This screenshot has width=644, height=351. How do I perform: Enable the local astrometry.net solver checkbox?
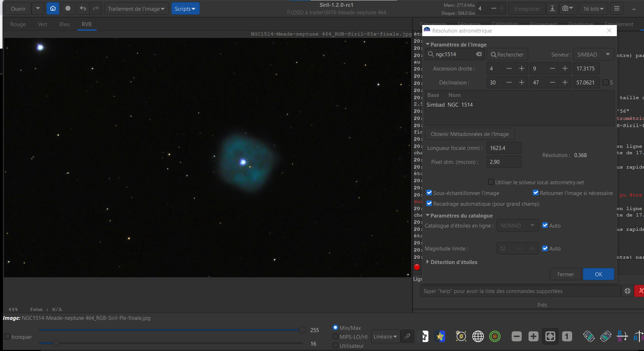(491, 182)
